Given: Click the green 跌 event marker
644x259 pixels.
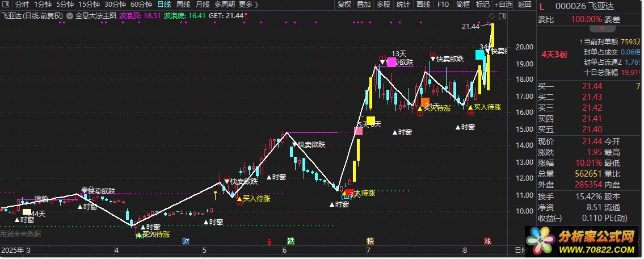Looking at the screenshot, I should 291,241.
